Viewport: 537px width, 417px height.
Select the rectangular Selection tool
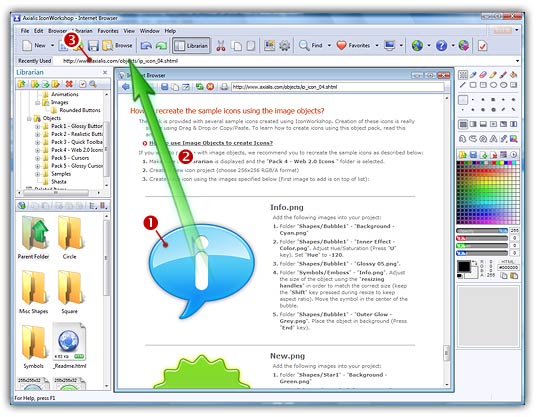(463, 75)
